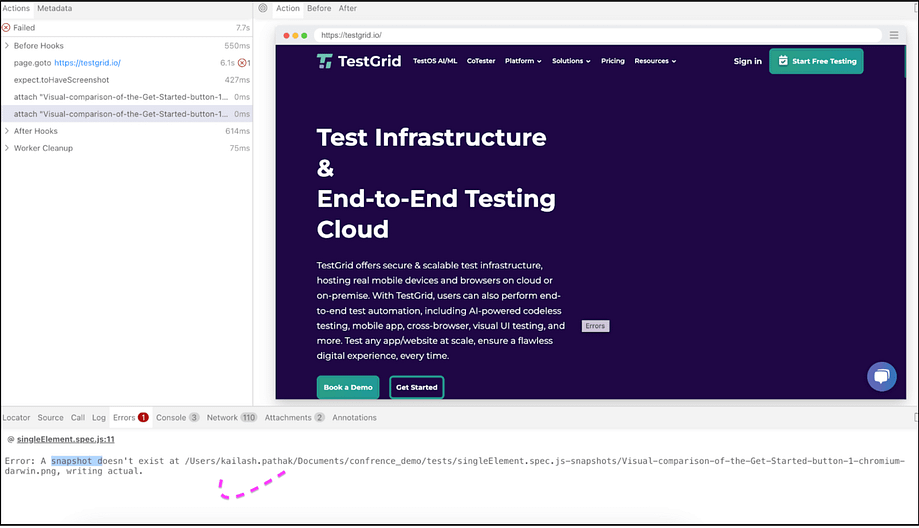Click the Errors tooltip label in snapshot
Screen dimensions: 919x528
pyautogui.click(x=595, y=326)
